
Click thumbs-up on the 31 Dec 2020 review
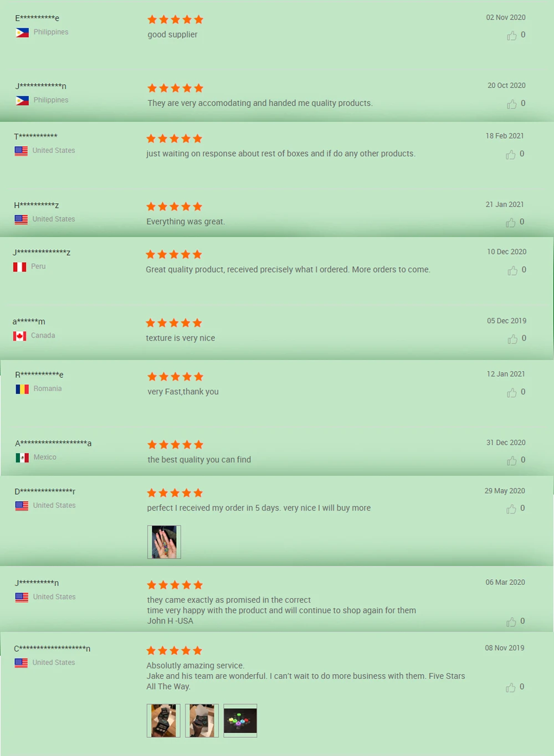512,461
